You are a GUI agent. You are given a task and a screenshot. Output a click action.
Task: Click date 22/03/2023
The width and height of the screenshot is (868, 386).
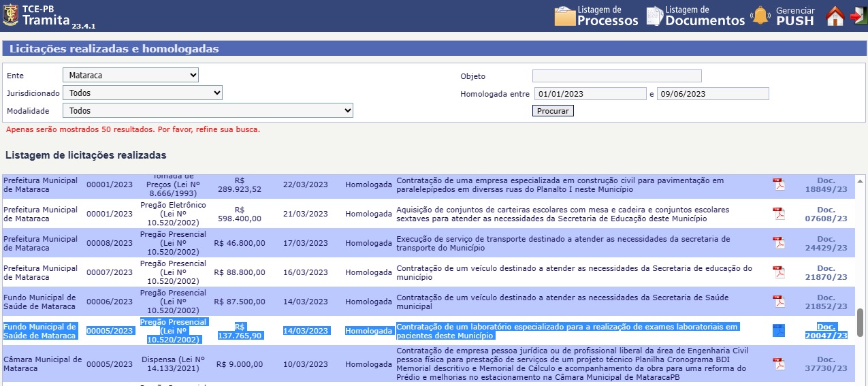306,184
